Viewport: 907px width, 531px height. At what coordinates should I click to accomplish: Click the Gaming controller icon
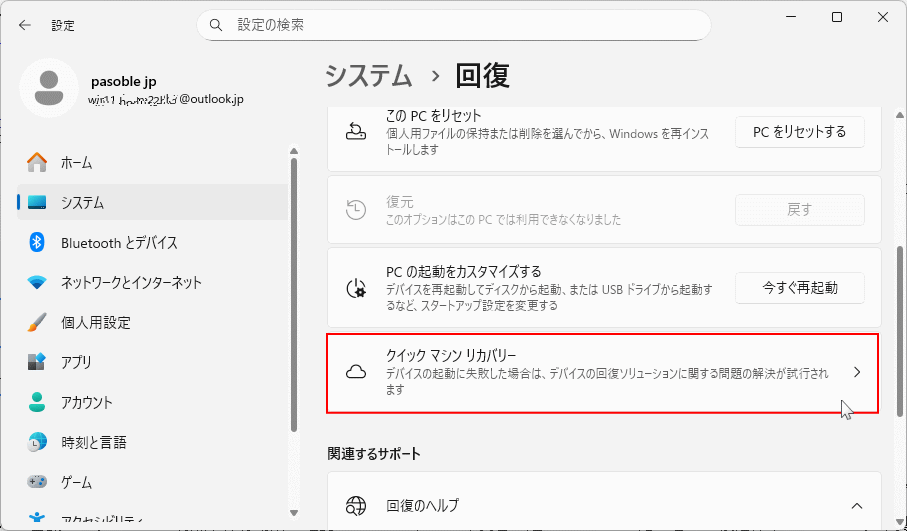point(37,482)
